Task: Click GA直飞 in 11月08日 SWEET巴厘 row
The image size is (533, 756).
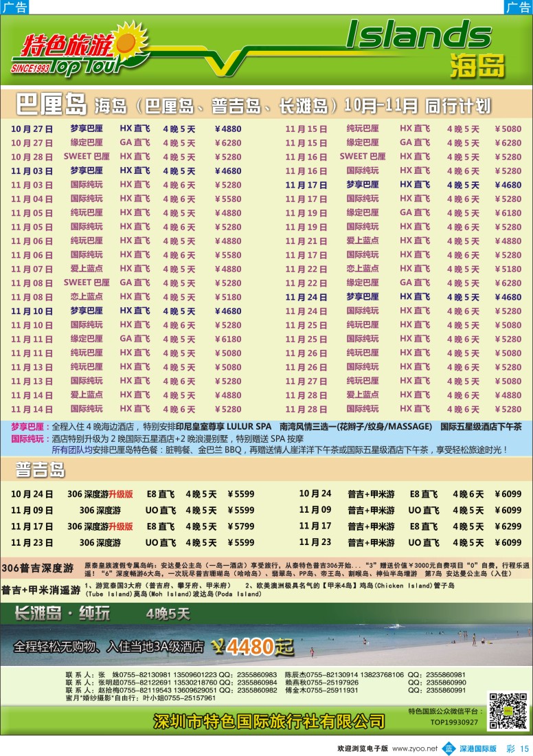Action: pos(135,282)
